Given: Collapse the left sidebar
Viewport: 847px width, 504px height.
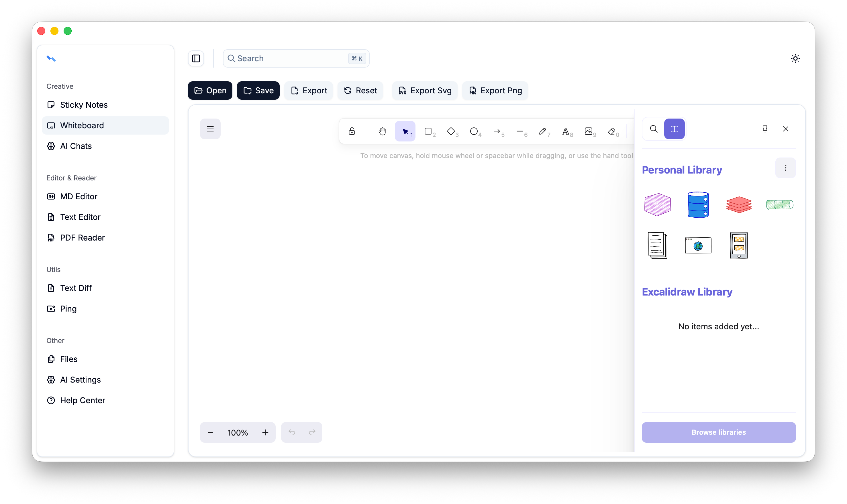Looking at the screenshot, I should click(x=196, y=58).
